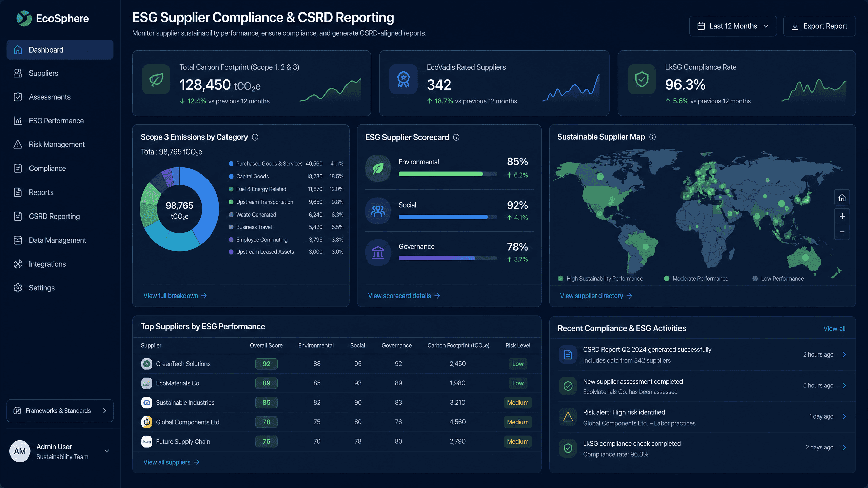Image resolution: width=868 pixels, height=488 pixels.
Task: Click the Scope 3 donut chart center
Action: point(179,210)
